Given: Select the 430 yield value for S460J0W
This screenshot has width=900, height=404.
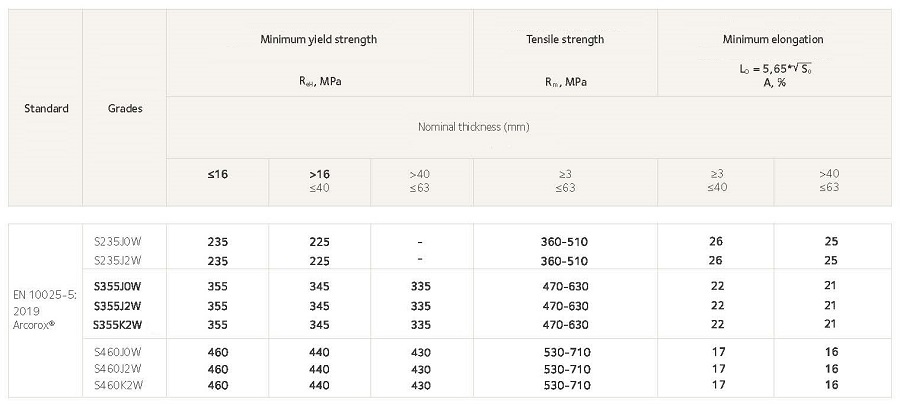Looking at the screenshot, I should 421,352.
